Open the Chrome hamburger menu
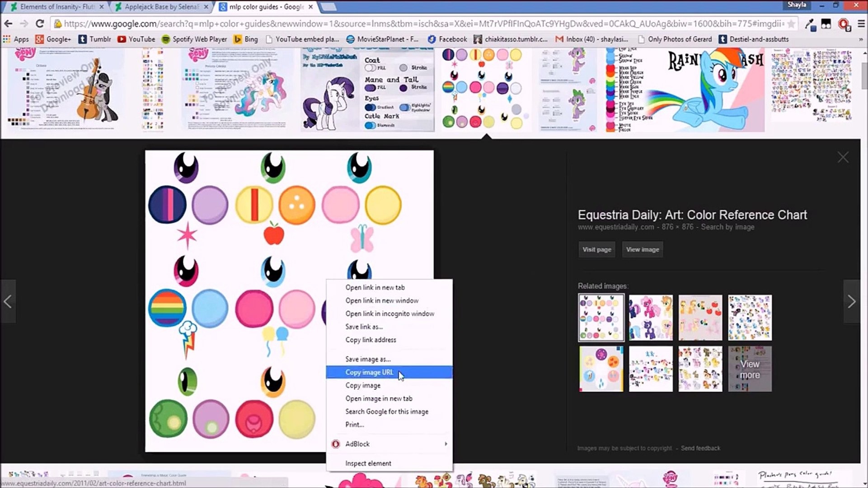Screen dimensions: 868x488 (x=861, y=24)
